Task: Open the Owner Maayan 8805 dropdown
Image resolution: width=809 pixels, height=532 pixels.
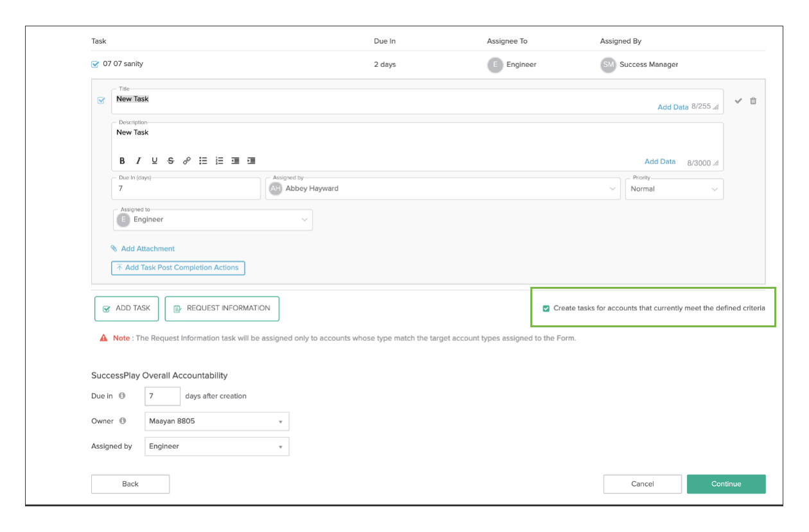Action: pos(217,422)
